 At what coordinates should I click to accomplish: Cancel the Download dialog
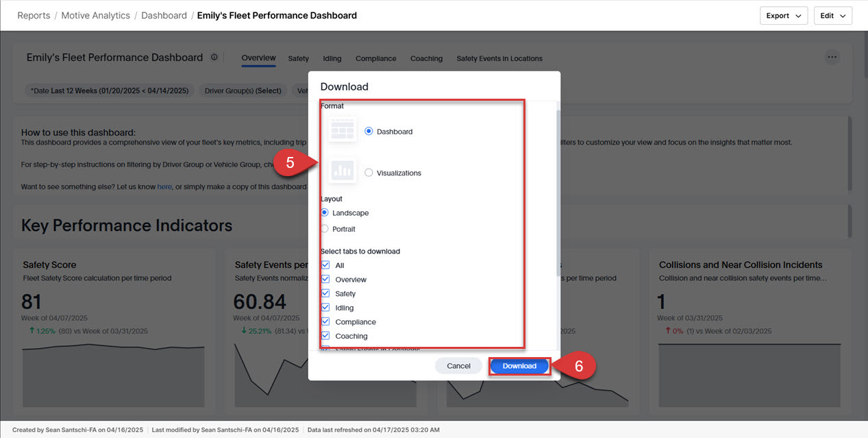(x=458, y=366)
